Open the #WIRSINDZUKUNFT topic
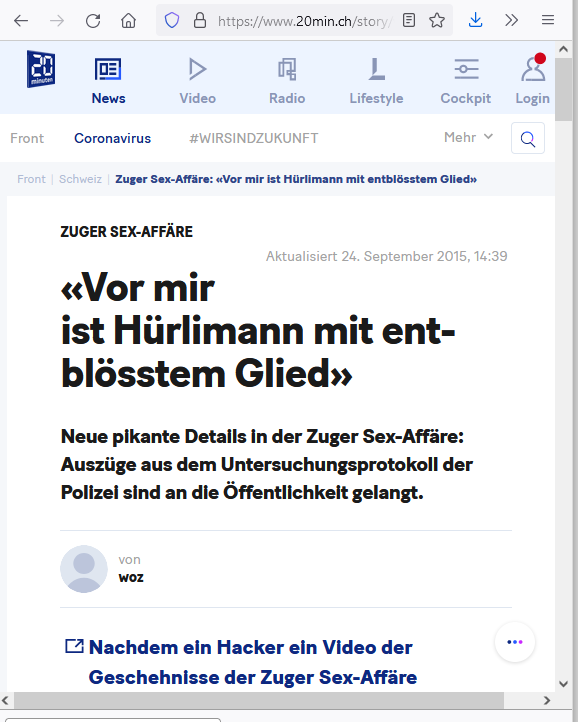 pyautogui.click(x=254, y=138)
